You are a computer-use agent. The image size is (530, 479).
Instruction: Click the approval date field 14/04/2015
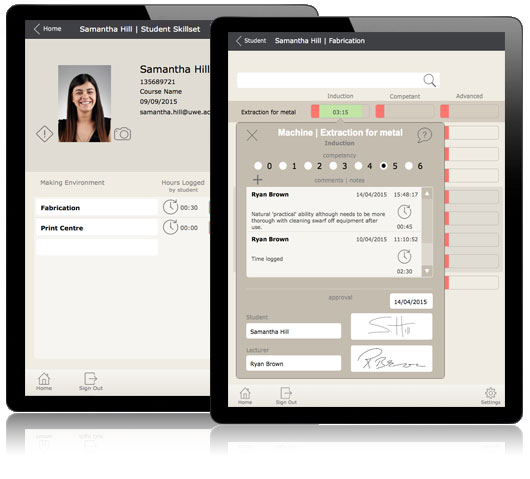[411, 302]
